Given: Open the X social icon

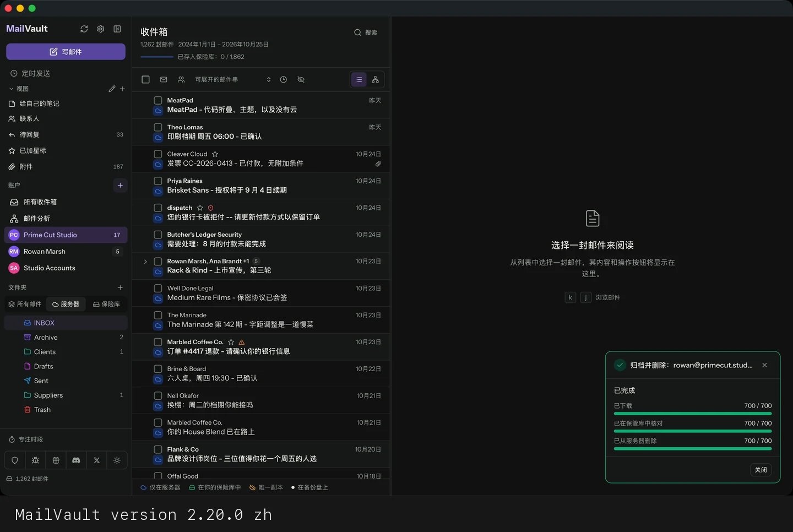Looking at the screenshot, I should click(96, 460).
